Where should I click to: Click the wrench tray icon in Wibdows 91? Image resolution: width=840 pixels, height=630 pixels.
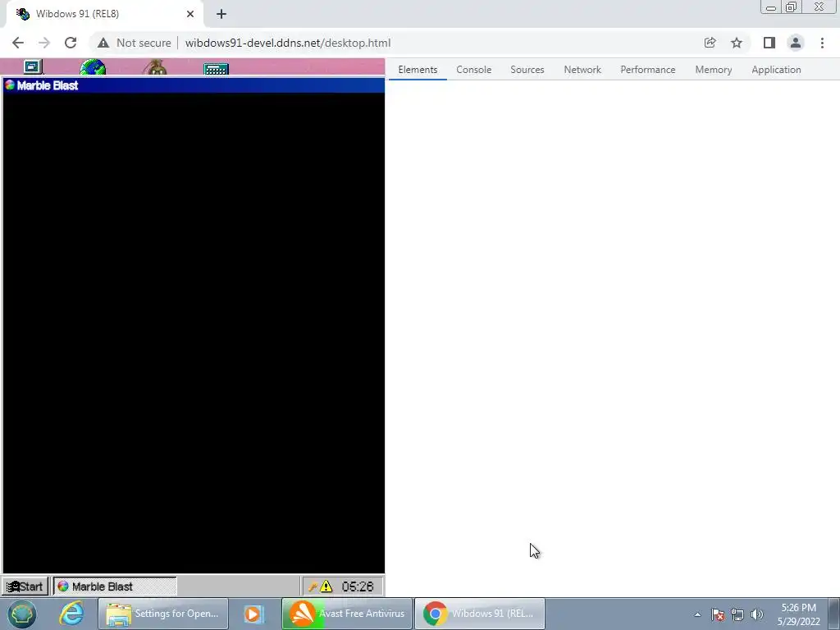click(x=313, y=587)
